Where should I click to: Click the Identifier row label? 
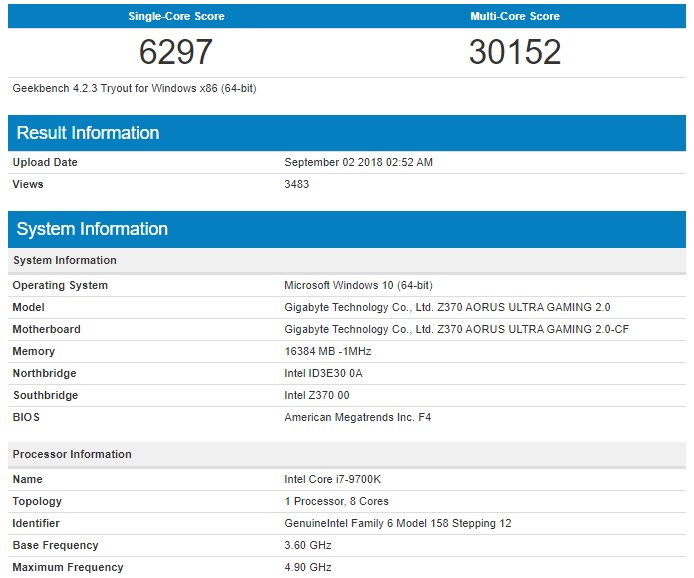pos(36,524)
